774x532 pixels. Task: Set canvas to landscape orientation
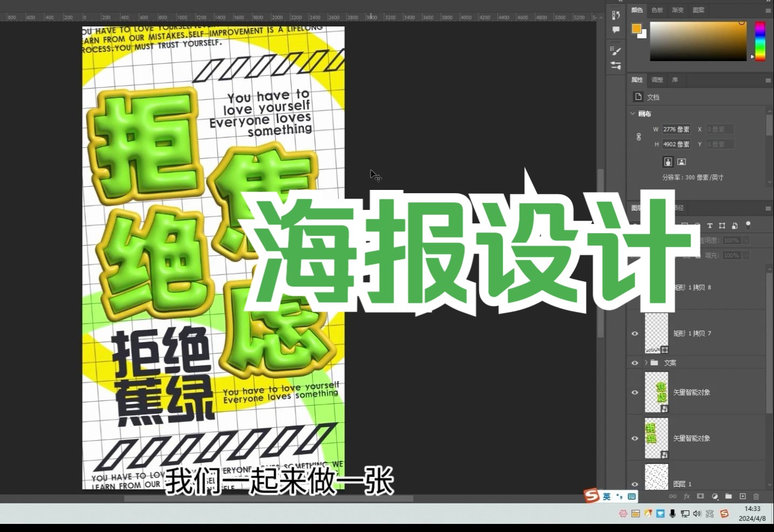(x=682, y=162)
